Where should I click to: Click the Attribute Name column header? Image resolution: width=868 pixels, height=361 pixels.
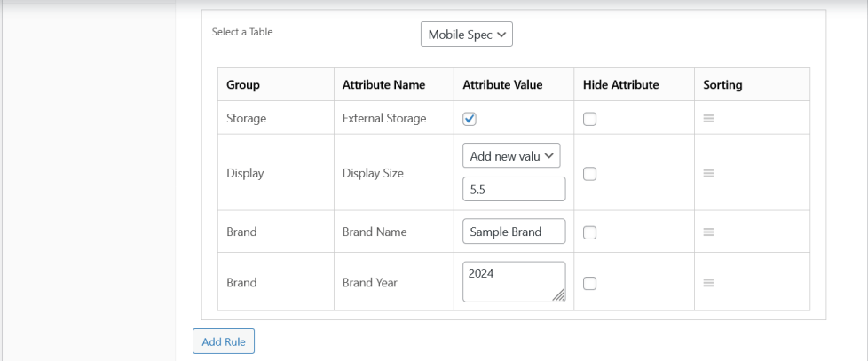coord(383,84)
